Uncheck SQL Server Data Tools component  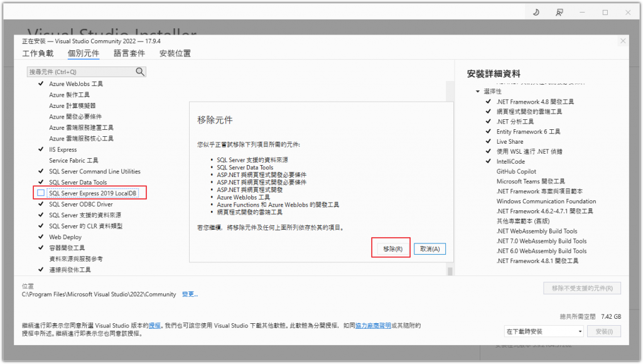tap(41, 183)
